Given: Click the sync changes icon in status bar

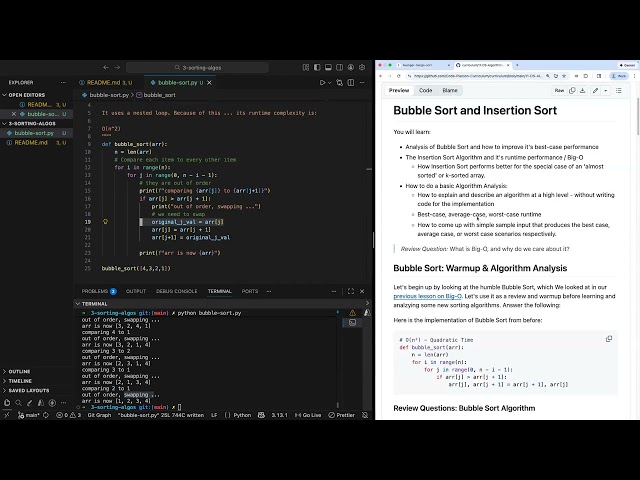Looking at the screenshot, I should [46, 415].
